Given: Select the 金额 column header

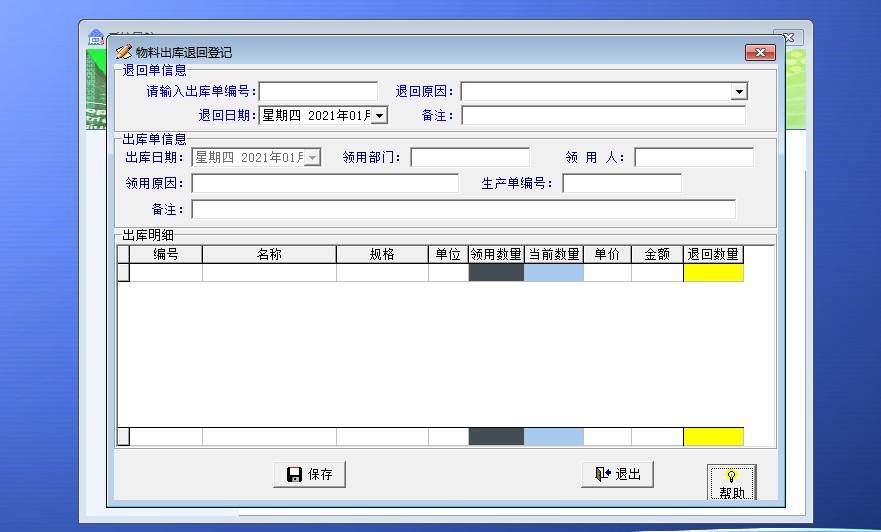Looking at the screenshot, I should point(657,254).
